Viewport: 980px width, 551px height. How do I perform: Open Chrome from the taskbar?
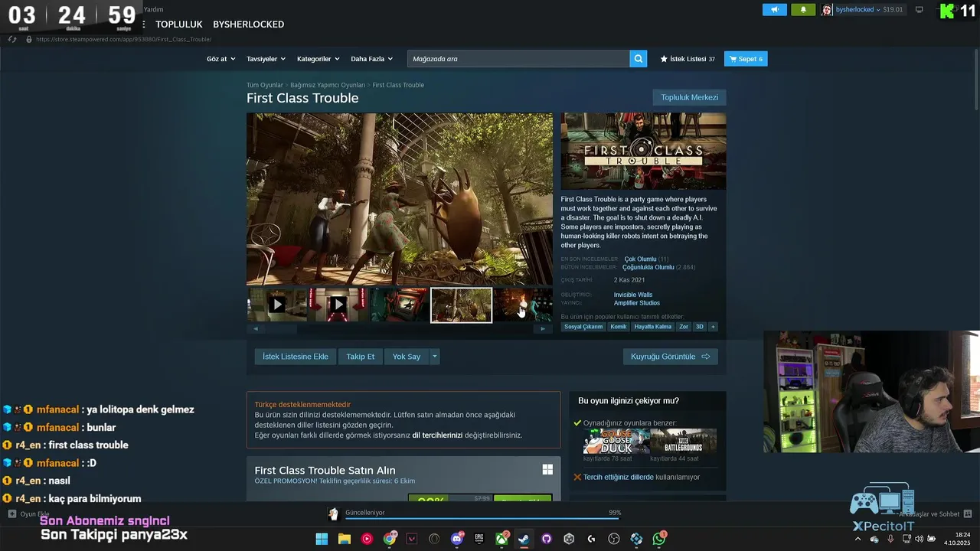coord(390,539)
